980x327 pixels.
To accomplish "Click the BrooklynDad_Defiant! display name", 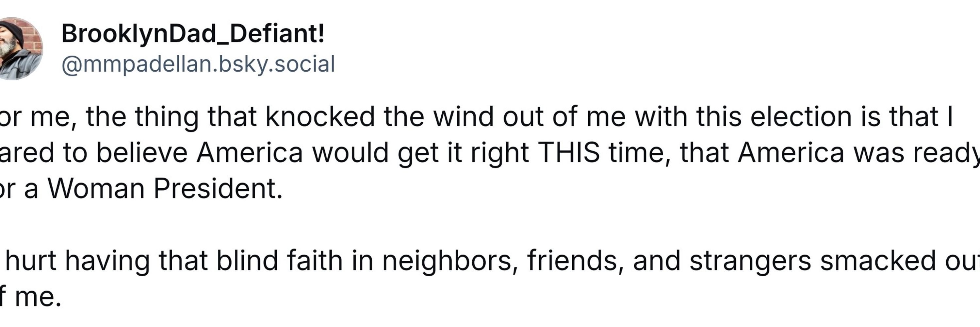I will pos(193,34).
